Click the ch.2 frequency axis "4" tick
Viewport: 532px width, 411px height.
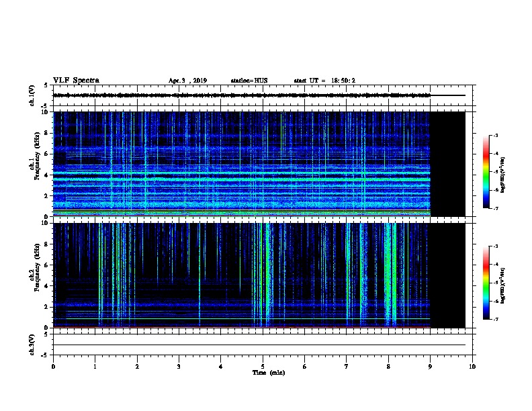(x=48, y=286)
